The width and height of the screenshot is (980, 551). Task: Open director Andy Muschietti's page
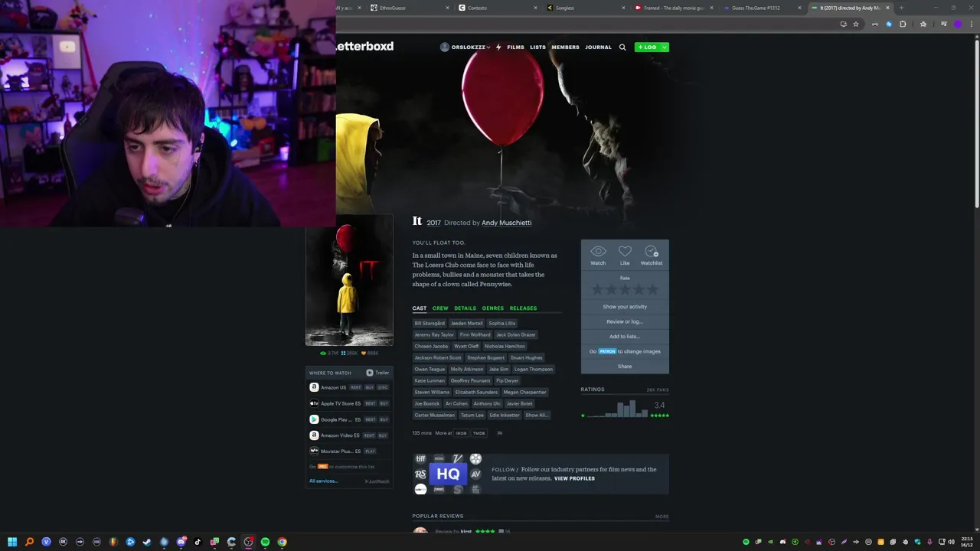(506, 223)
